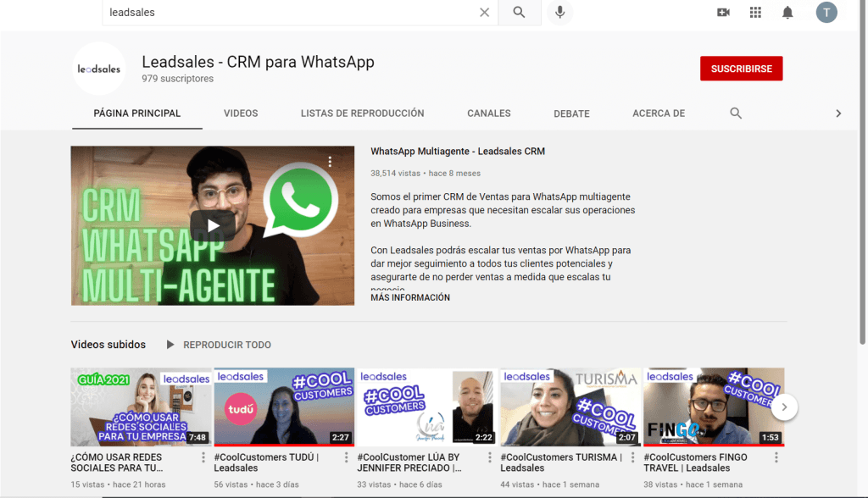Expand Más información description
Screen dimensions: 868x498
click(410, 297)
